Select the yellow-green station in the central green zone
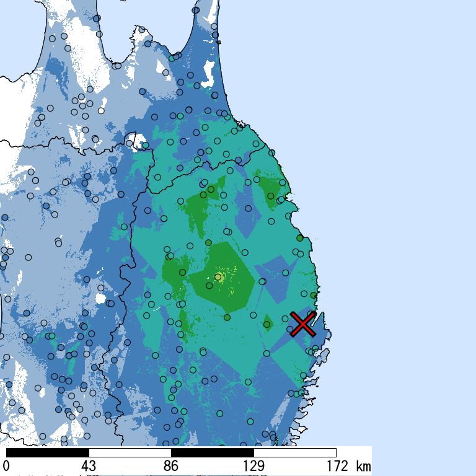The width and height of the screenshot is (476, 476). [x=218, y=277]
